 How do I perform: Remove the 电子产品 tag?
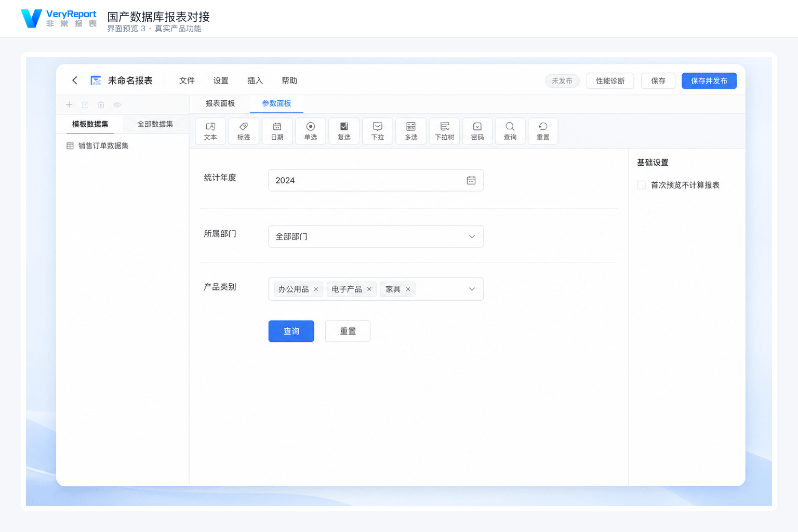(x=369, y=289)
